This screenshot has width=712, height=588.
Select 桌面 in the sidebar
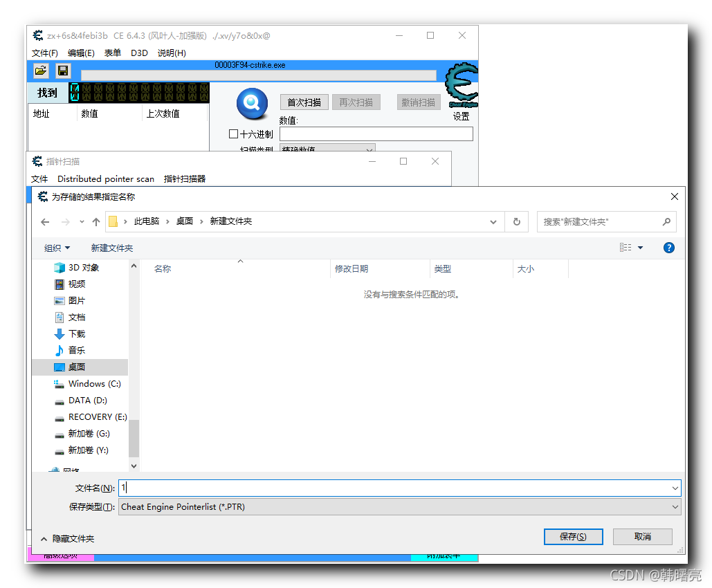point(80,367)
